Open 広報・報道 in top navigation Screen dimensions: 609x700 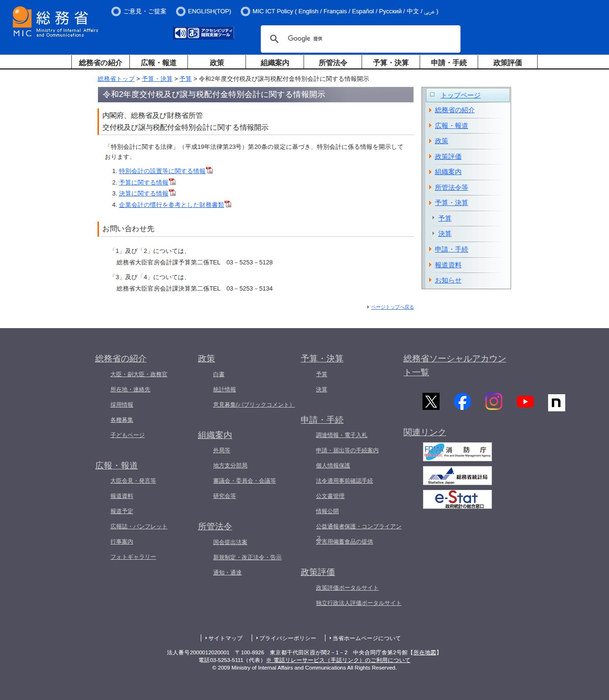[x=158, y=63]
